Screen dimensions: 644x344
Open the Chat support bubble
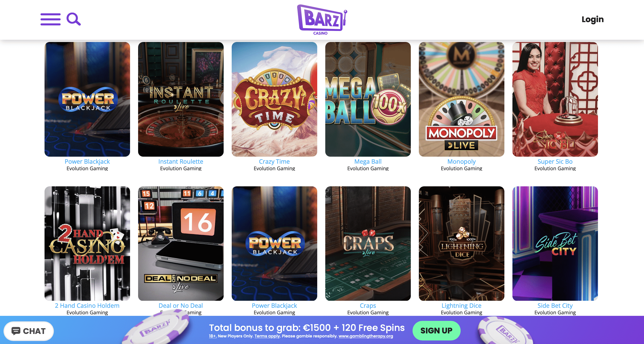pyautogui.click(x=29, y=331)
